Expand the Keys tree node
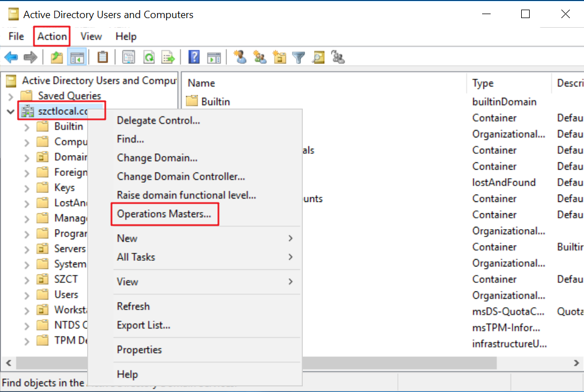Image resolution: width=584 pixels, height=392 pixels. coord(27,188)
